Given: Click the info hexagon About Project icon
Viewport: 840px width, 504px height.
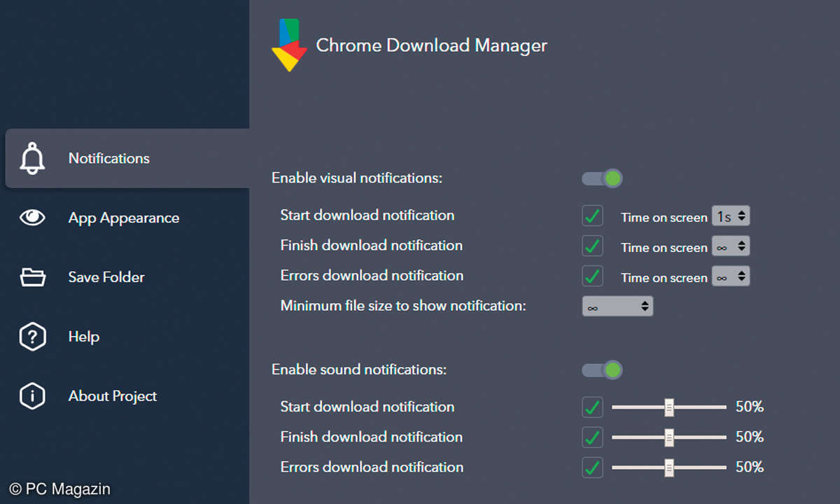Looking at the screenshot, I should [32, 396].
